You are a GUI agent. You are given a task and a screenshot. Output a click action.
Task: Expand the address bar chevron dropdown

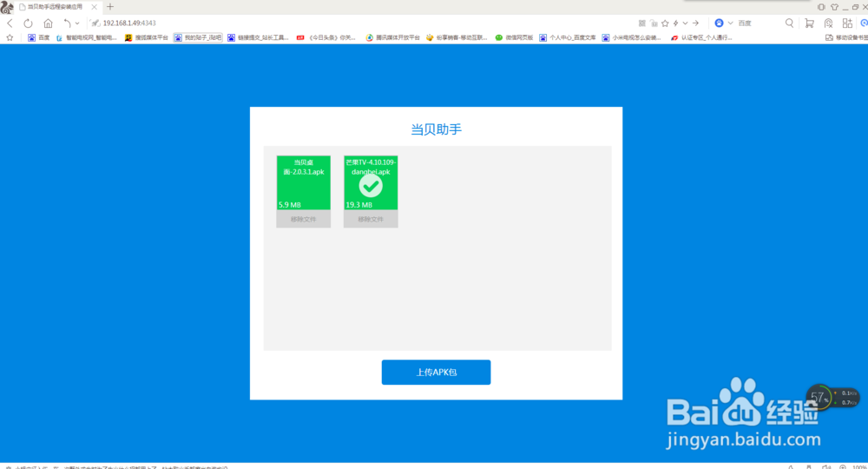click(x=686, y=23)
